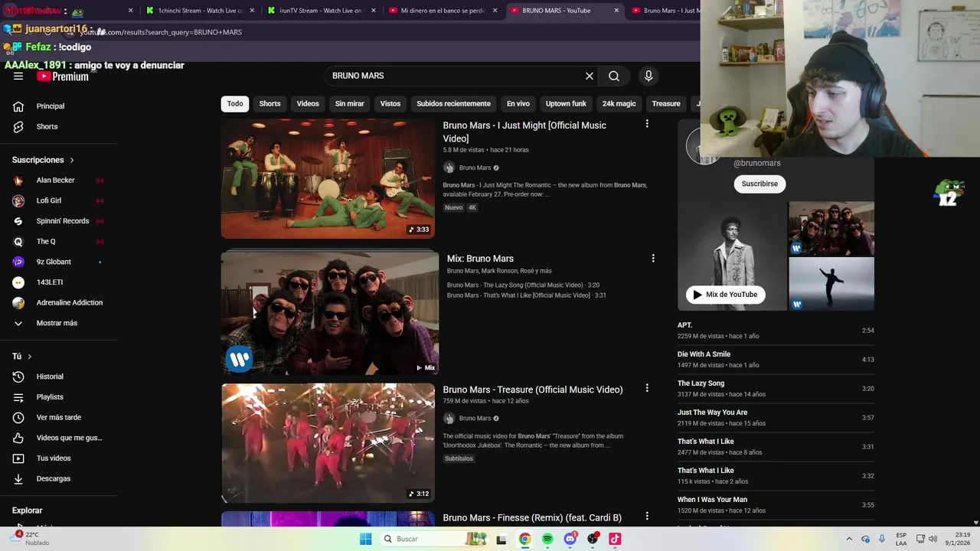Open Bruno Mars channel under I Just Might
The image size is (980, 551).
coord(475,168)
